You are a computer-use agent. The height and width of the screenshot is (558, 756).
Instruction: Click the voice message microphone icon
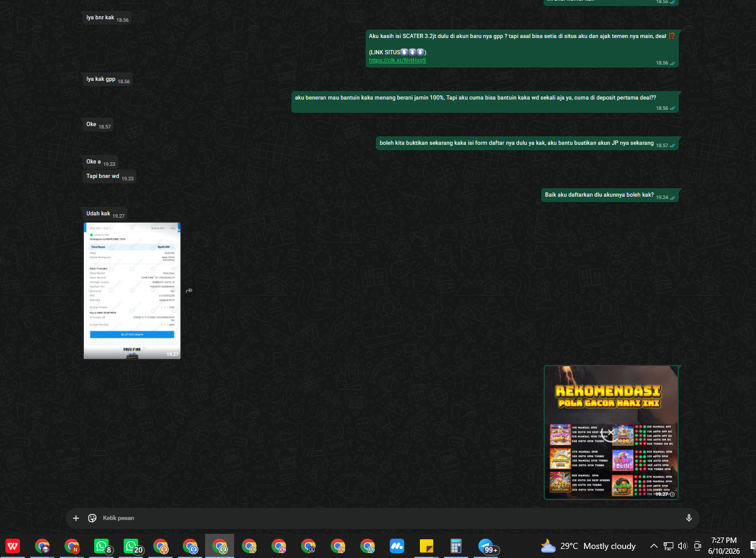click(x=688, y=518)
